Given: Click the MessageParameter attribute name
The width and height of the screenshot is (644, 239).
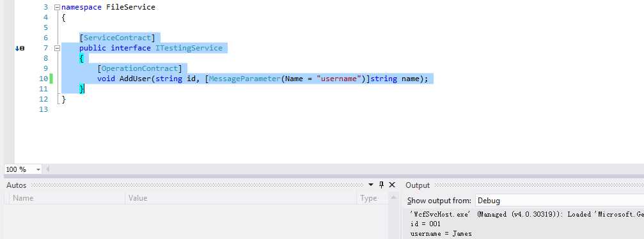Looking at the screenshot, I should [244, 79].
